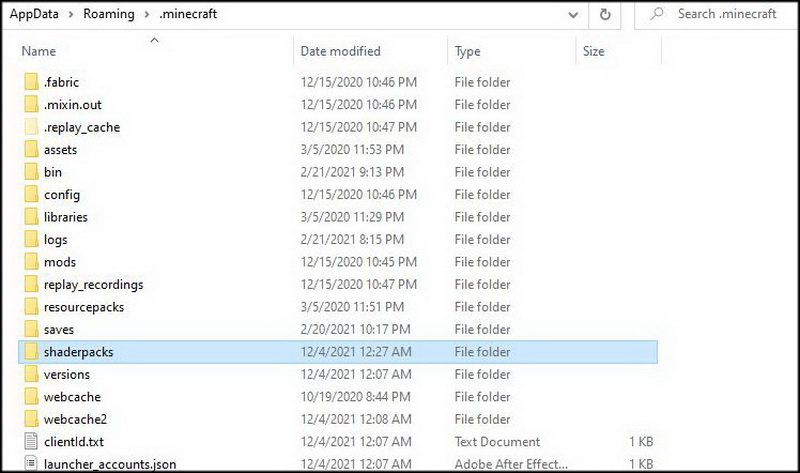
Task: Click the libraries folder icon
Action: (x=31, y=216)
